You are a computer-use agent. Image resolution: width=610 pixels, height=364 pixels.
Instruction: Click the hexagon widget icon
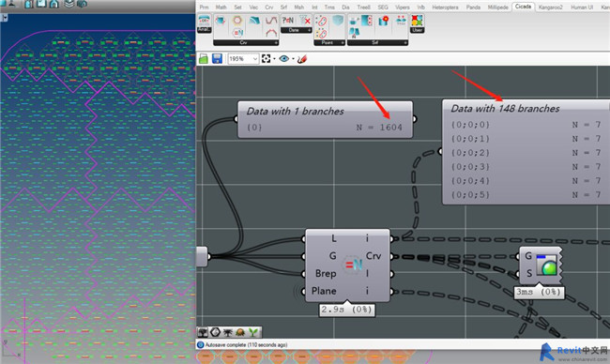click(215, 332)
